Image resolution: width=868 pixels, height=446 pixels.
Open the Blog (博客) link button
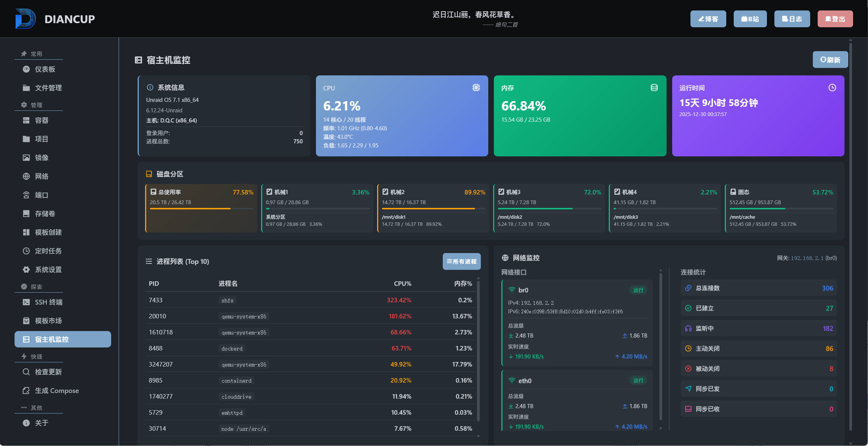tap(708, 19)
